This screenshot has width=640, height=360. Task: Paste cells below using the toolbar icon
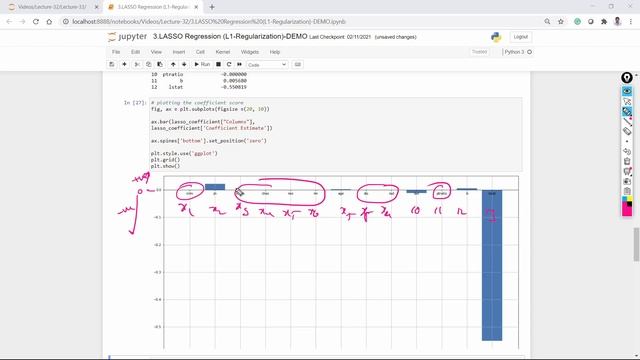click(160, 64)
